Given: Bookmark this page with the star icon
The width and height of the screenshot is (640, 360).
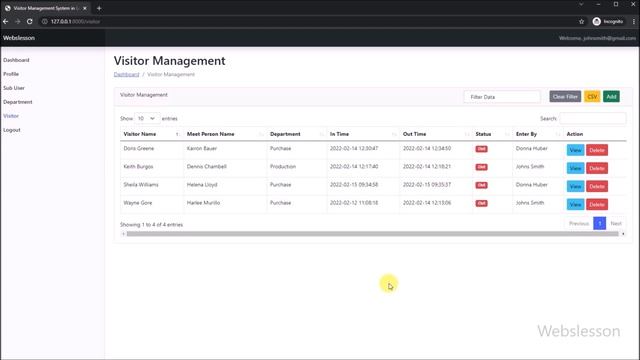Looking at the screenshot, I should click(582, 22).
